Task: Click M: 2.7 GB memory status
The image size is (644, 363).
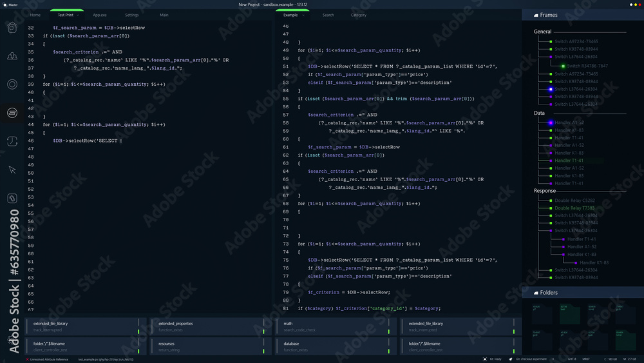Action: click(630, 359)
